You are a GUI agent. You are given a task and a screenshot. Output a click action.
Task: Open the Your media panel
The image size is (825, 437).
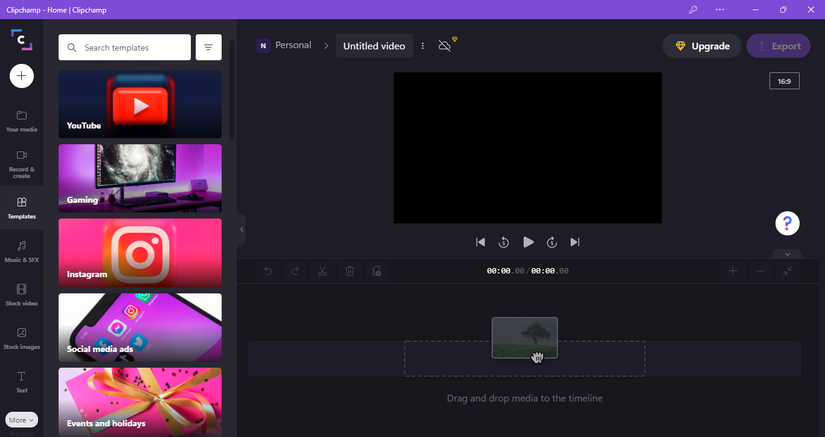[x=22, y=120]
